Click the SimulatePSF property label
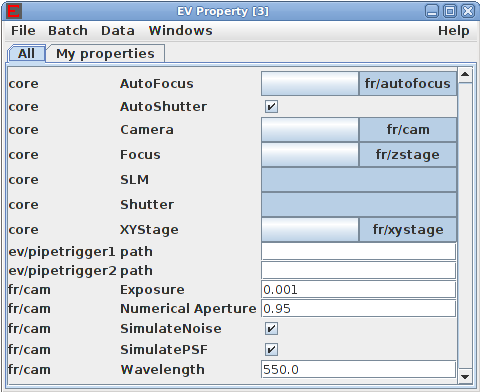 pyautogui.click(x=164, y=350)
